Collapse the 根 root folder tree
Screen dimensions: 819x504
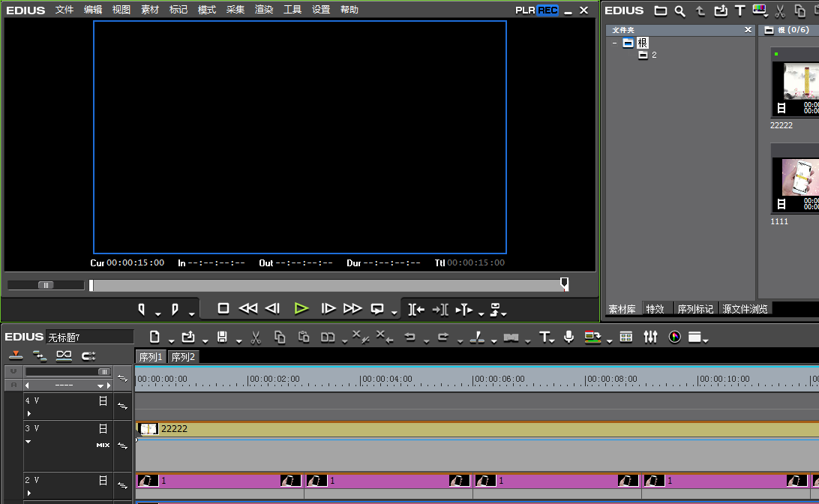pyautogui.click(x=614, y=43)
